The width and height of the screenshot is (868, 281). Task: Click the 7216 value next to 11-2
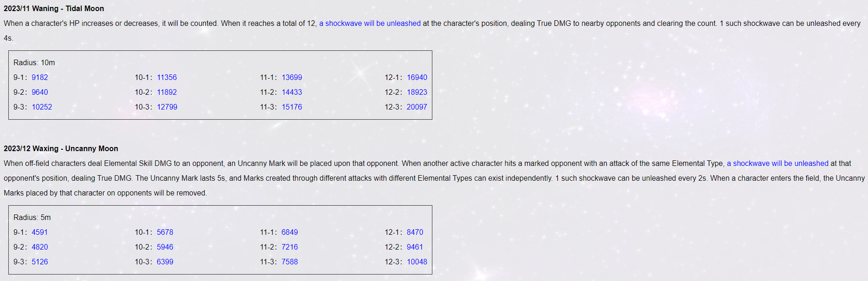point(290,247)
